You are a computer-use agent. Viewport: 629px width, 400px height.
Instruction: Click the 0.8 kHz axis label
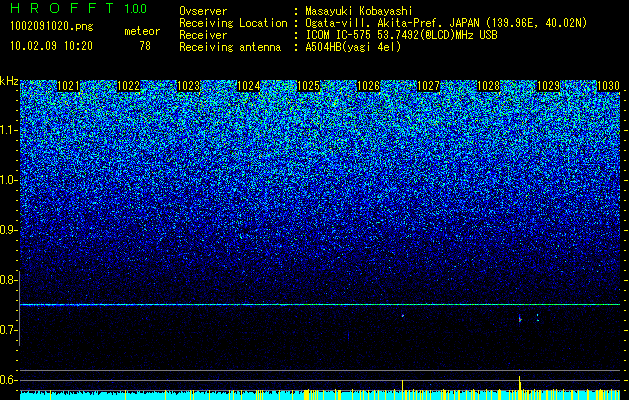pyautogui.click(x=8, y=280)
